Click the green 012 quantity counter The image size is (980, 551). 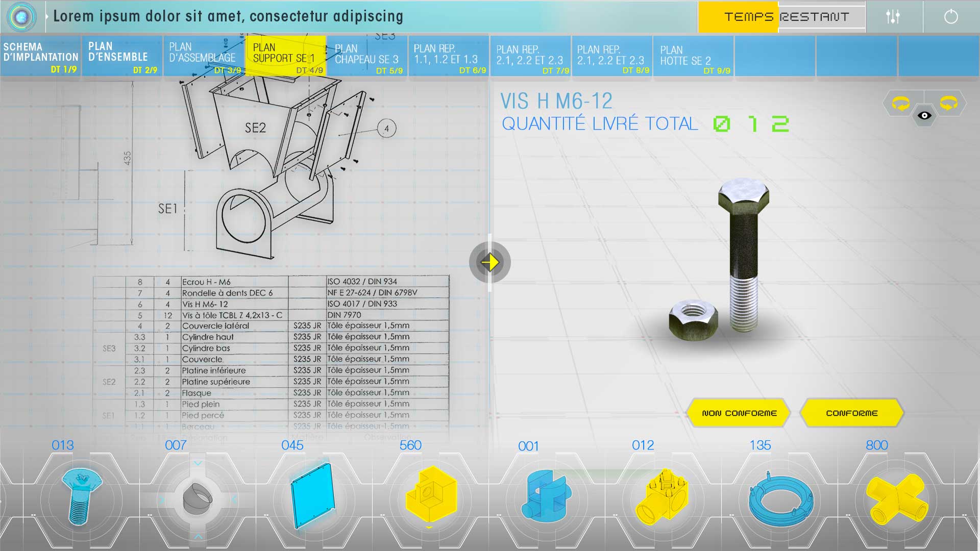pos(751,124)
